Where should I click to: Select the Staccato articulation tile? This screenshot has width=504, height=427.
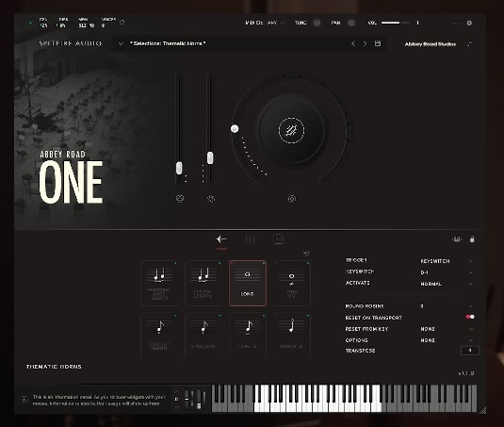pos(203,335)
